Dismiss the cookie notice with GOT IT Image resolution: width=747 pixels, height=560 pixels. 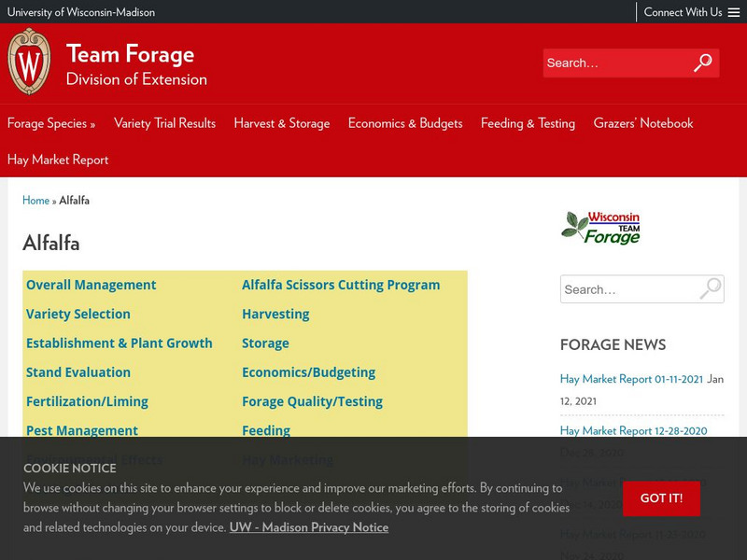point(662,498)
